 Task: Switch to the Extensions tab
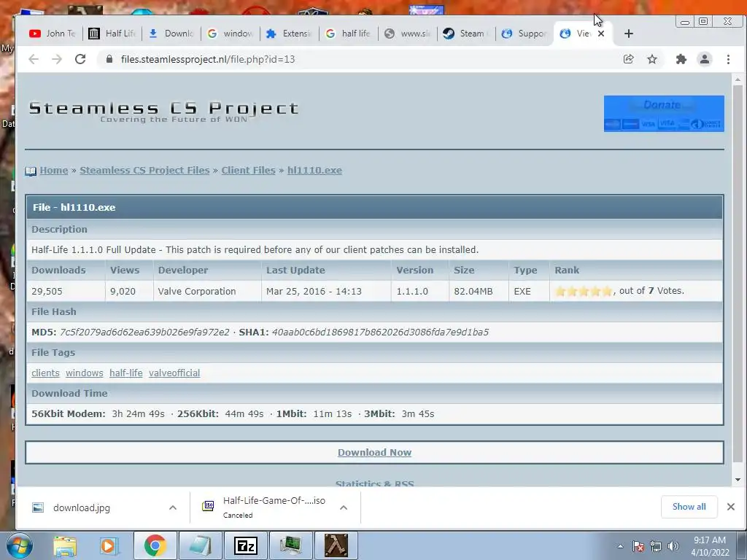(x=289, y=34)
